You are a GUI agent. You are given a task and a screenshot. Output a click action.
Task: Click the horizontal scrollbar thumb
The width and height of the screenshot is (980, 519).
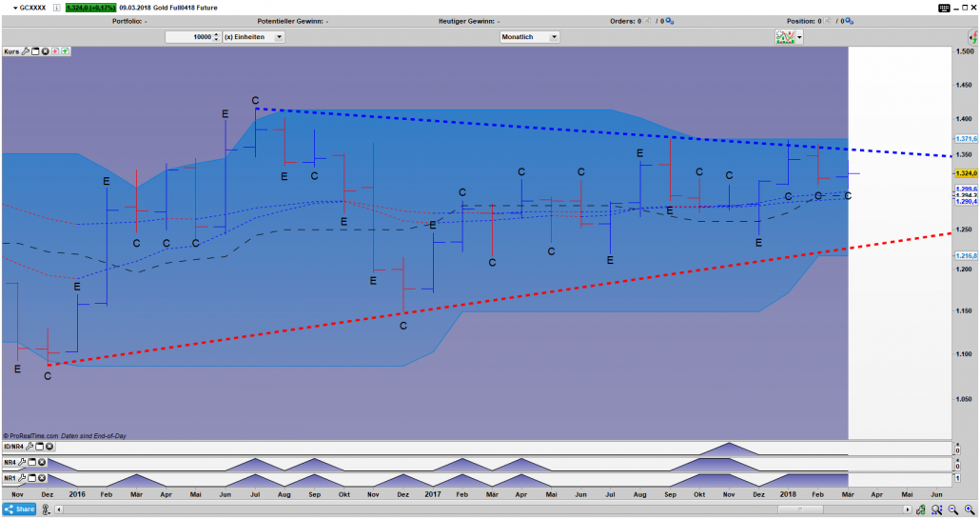[800, 509]
